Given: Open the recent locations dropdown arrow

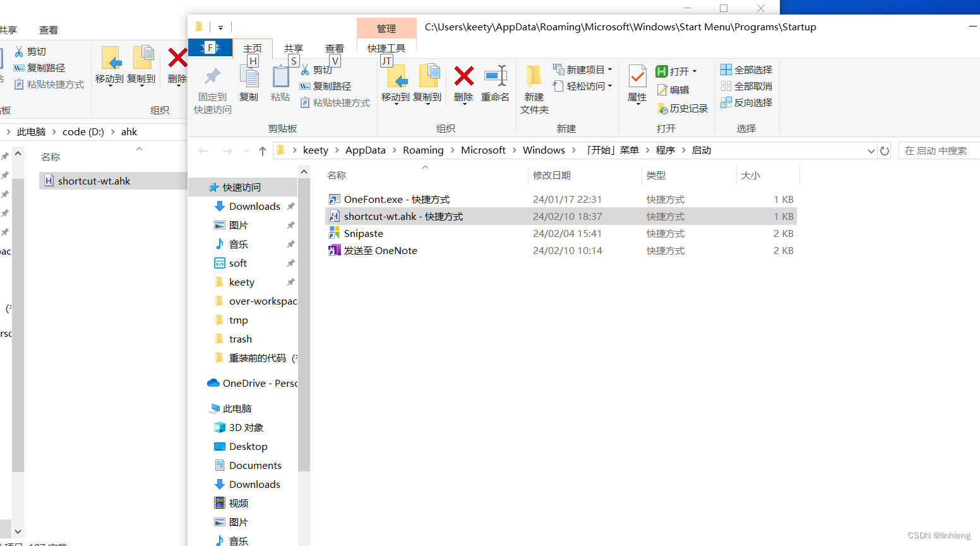Looking at the screenshot, I should pyautogui.click(x=246, y=150).
